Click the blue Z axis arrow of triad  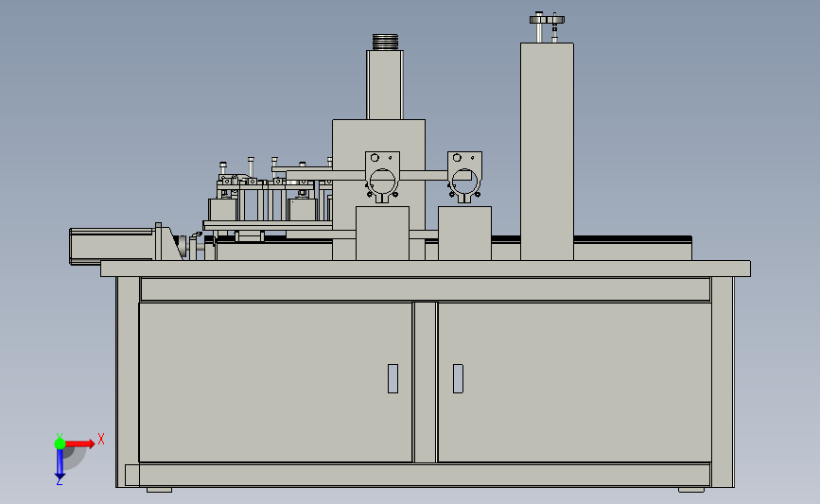tap(60, 465)
